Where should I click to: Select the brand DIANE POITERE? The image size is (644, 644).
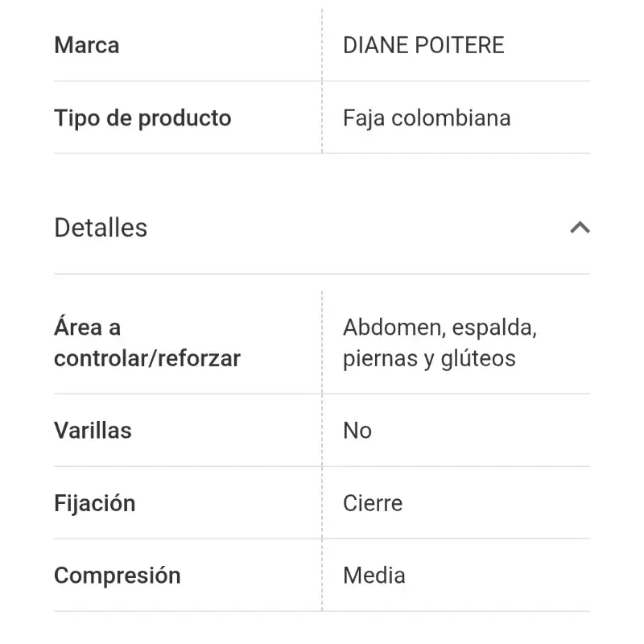[425, 45]
